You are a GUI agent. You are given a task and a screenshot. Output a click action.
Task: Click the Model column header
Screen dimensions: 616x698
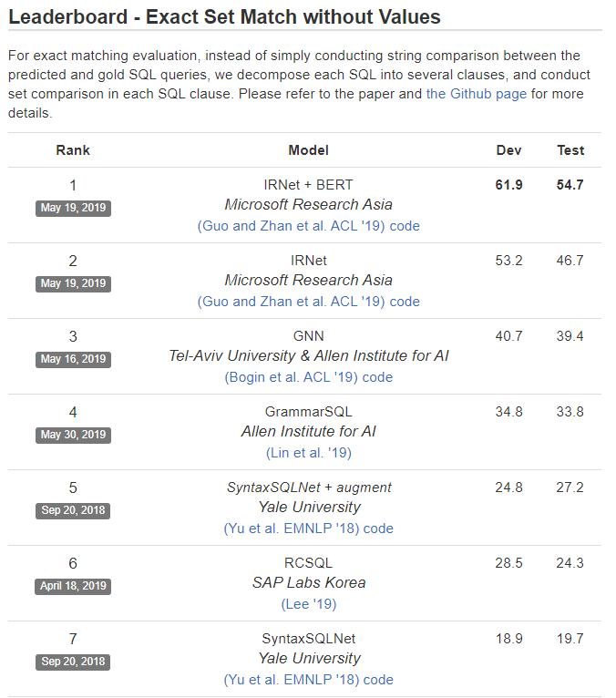(x=308, y=150)
